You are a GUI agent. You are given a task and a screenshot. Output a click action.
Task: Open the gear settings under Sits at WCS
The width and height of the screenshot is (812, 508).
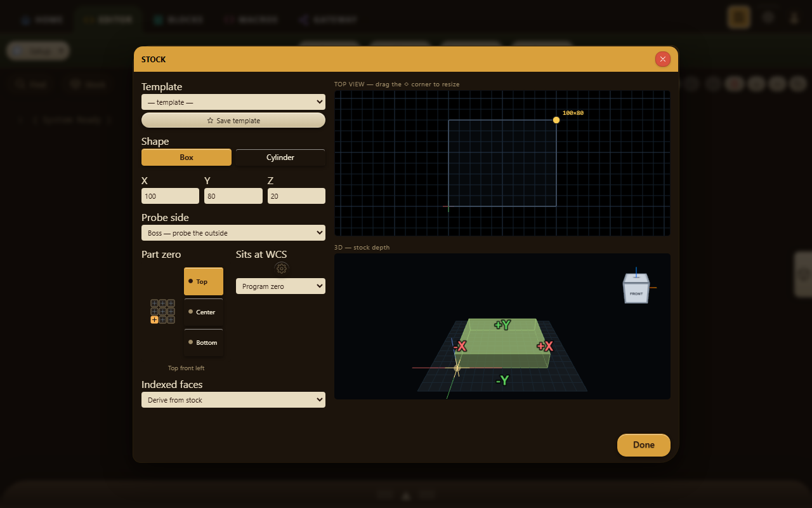pos(282,269)
